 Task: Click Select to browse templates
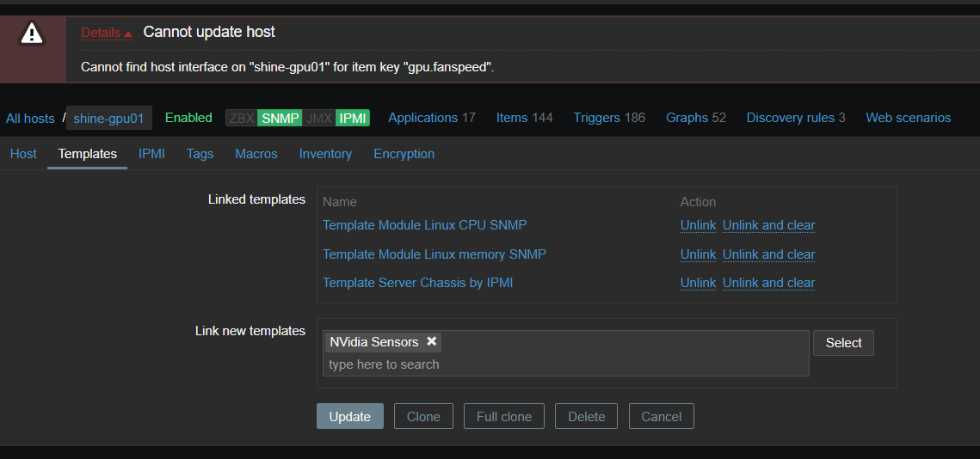pos(843,343)
